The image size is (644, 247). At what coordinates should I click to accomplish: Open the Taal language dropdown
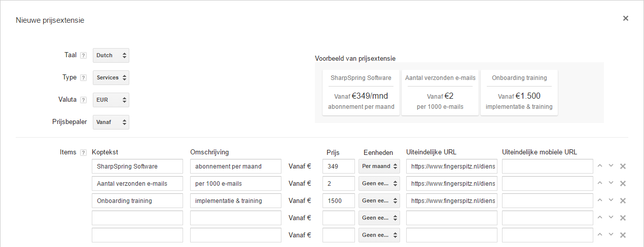point(111,56)
